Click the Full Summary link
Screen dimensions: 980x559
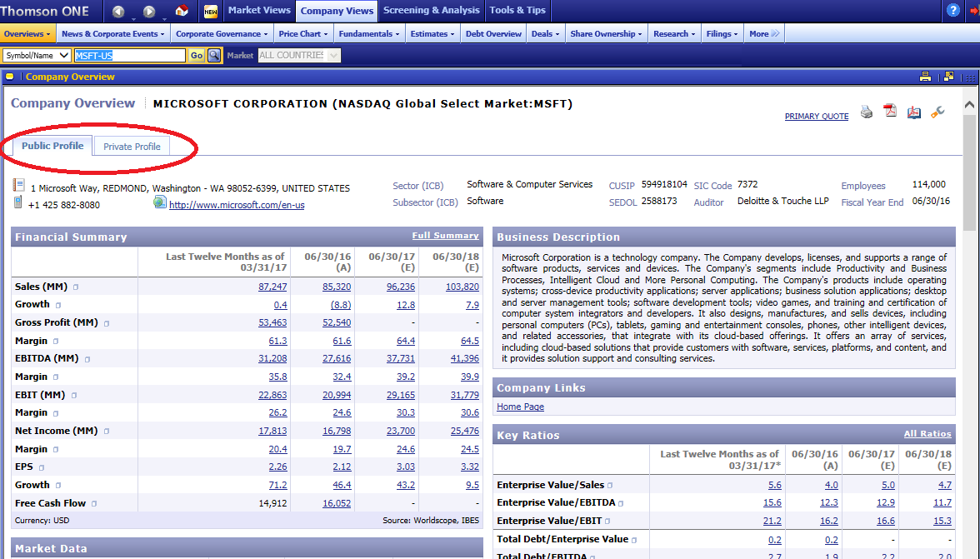[x=445, y=236]
